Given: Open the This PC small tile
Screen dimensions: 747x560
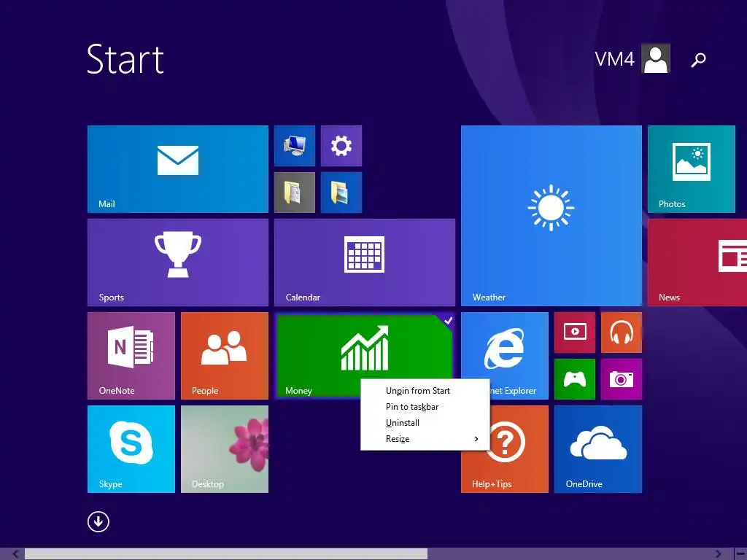Looking at the screenshot, I should click(295, 146).
